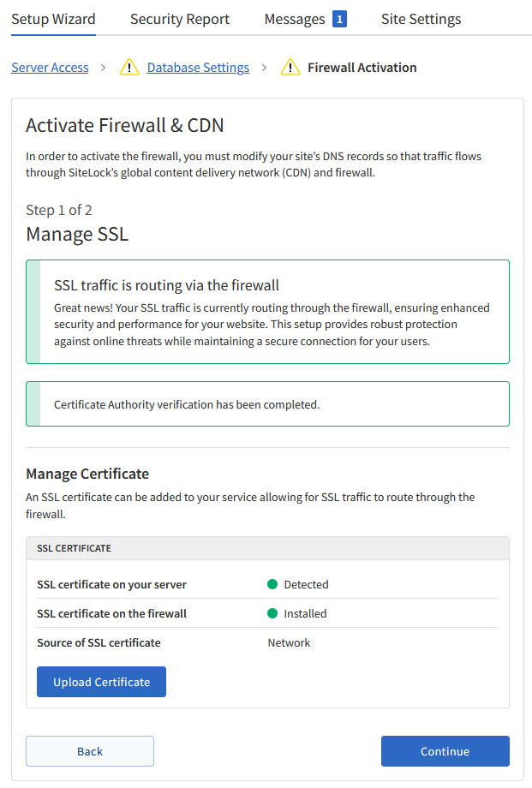Click the chevron after Database Settings
Screen dimensions: 532x788
(x=265, y=68)
